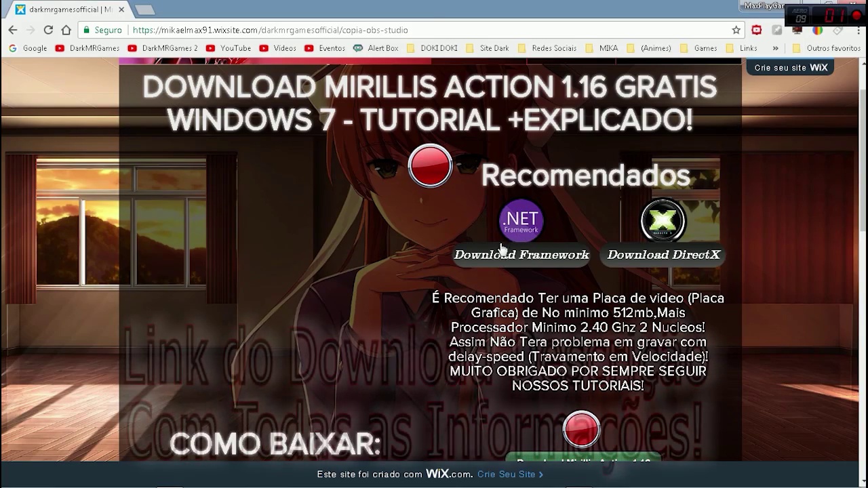The image size is (868, 488).
Task: Reload the current page
Action: 48,30
